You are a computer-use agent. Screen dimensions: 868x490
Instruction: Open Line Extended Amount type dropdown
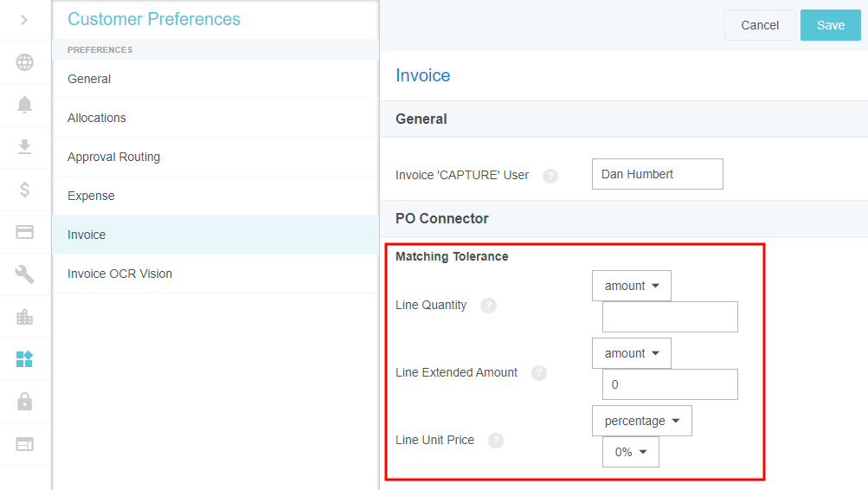coord(632,353)
